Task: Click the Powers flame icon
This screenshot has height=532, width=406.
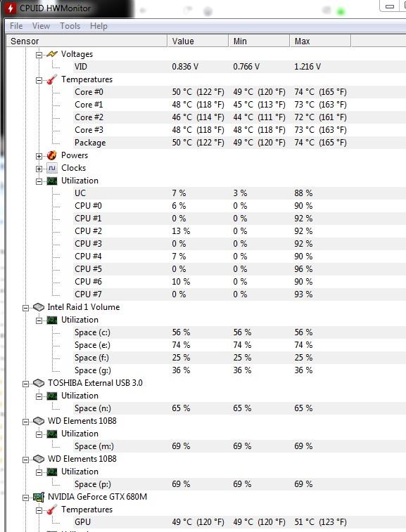Action: click(52, 155)
